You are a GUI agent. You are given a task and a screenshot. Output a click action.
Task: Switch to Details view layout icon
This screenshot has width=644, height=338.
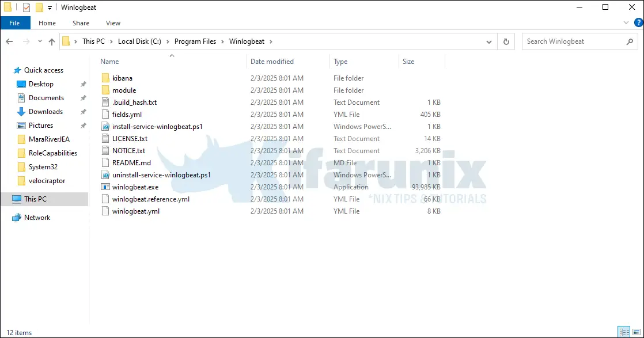point(624,332)
